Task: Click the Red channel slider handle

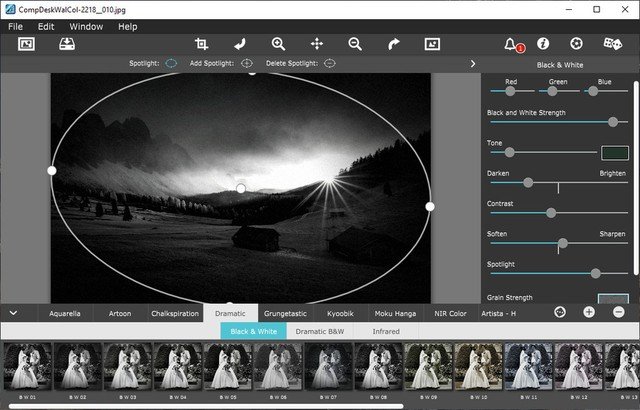Action: pyautogui.click(x=510, y=91)
